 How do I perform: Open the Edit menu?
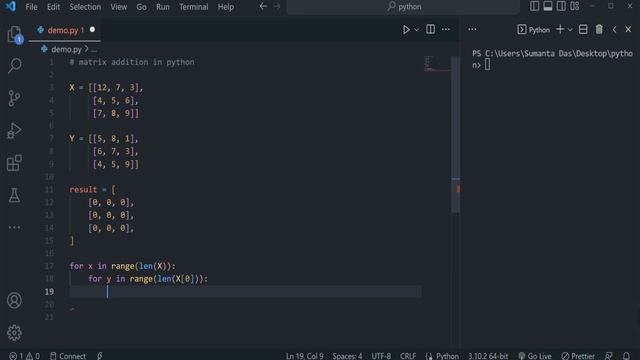pos(53,7)
